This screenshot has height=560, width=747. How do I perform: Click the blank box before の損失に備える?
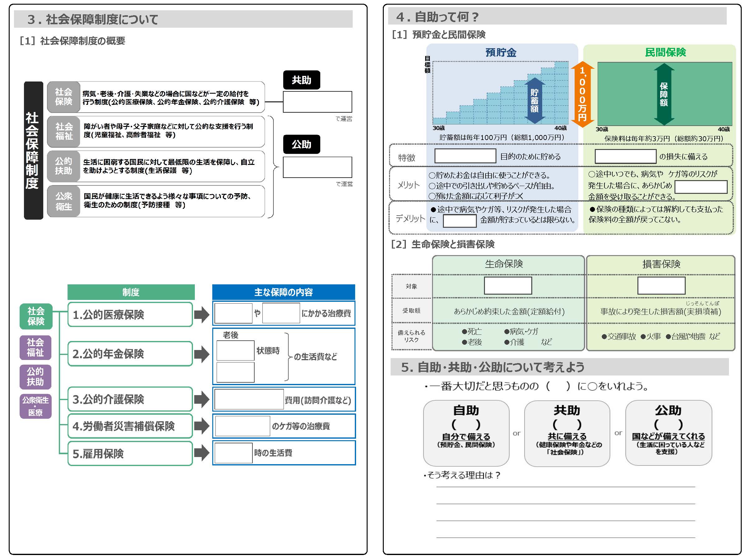pyautogui.click(x=625, y=156)
